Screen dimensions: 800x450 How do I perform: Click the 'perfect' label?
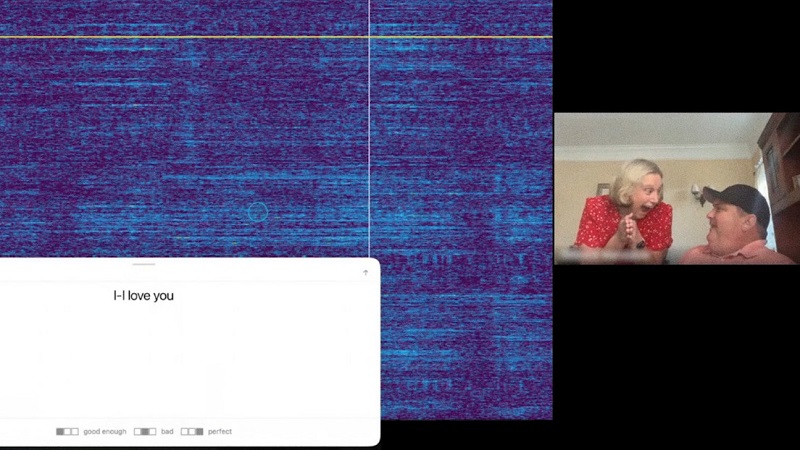(220, 432)
